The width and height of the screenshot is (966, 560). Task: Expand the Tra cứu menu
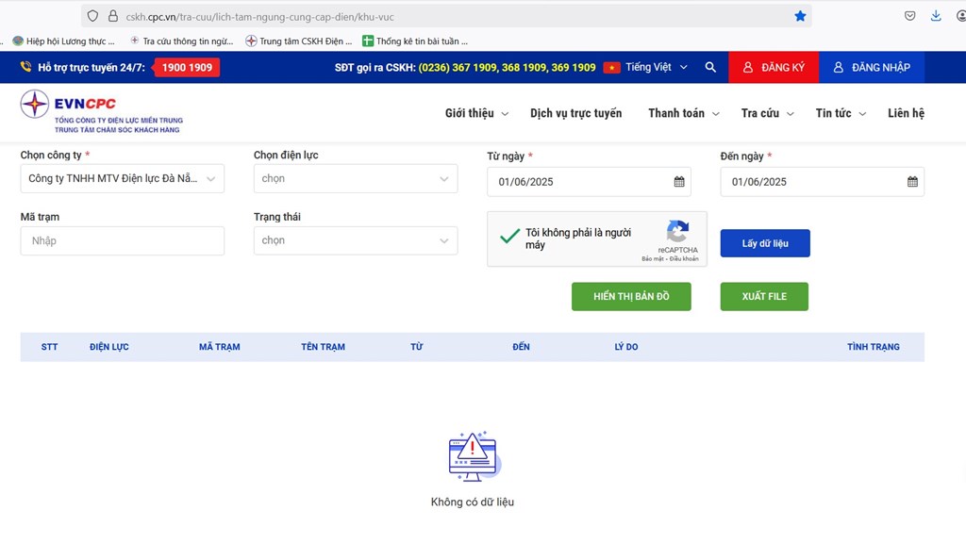[x=768, y=113]
